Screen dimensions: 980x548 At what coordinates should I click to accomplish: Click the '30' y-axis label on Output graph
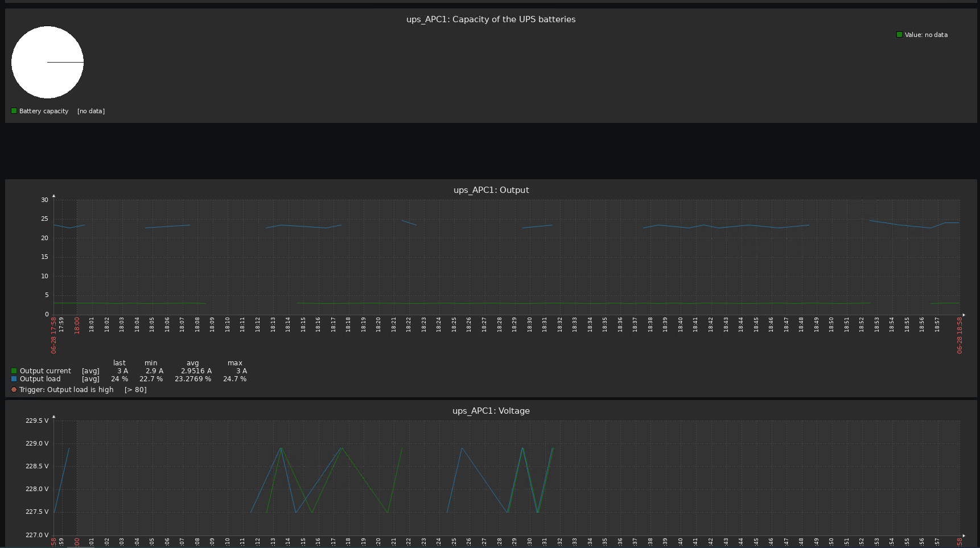pos(44,200)
